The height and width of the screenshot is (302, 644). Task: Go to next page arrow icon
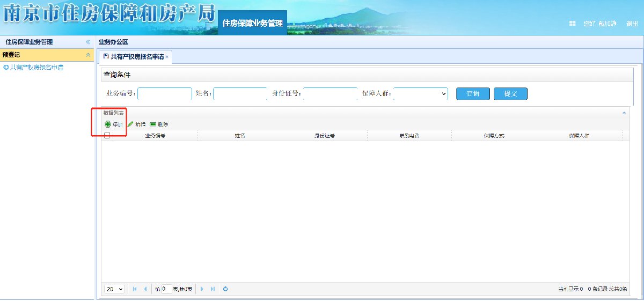(x=202, y=289)
